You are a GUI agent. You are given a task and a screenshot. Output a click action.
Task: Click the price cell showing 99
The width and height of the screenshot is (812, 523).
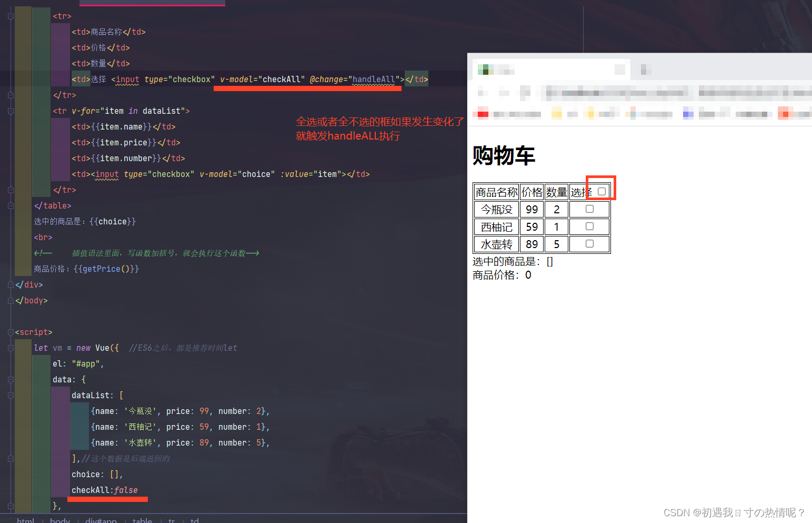(532, 210)
